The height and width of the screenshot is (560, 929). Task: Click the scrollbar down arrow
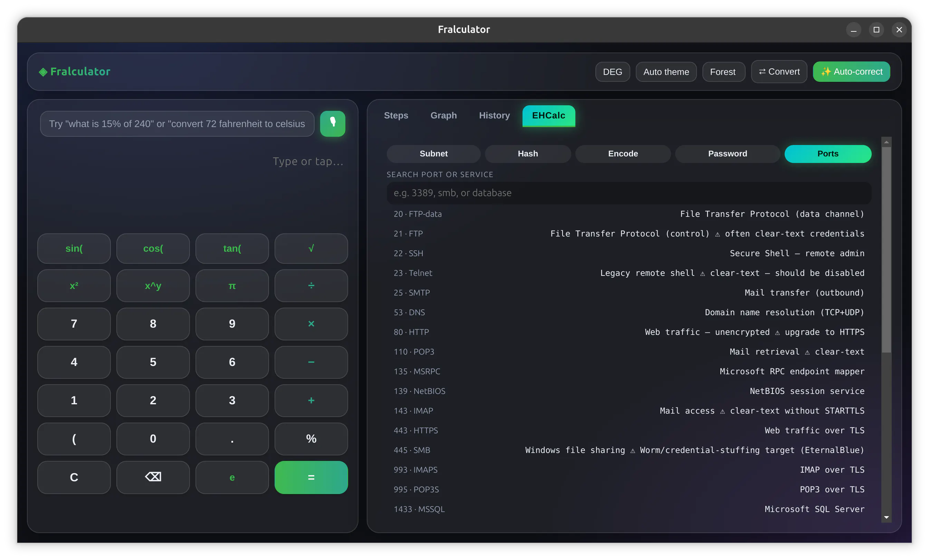pyautogui.click(x=887, y=518)
